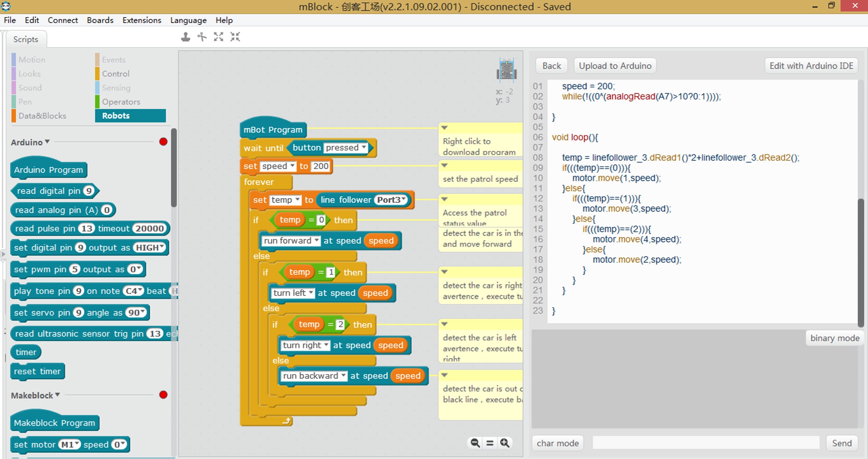
Task: Select the cut scissors tool icon
Action: [202, 37]
